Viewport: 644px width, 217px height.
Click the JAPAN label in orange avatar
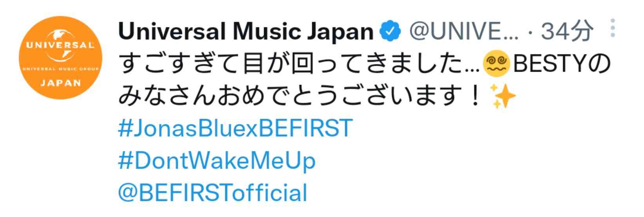(x=60, y=83)
